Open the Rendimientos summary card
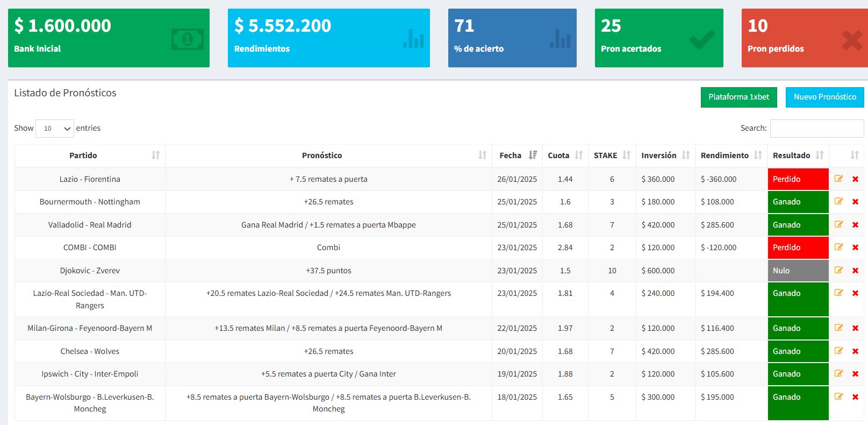The height and width of the screenshot is (425, 868). coord(328,38)
